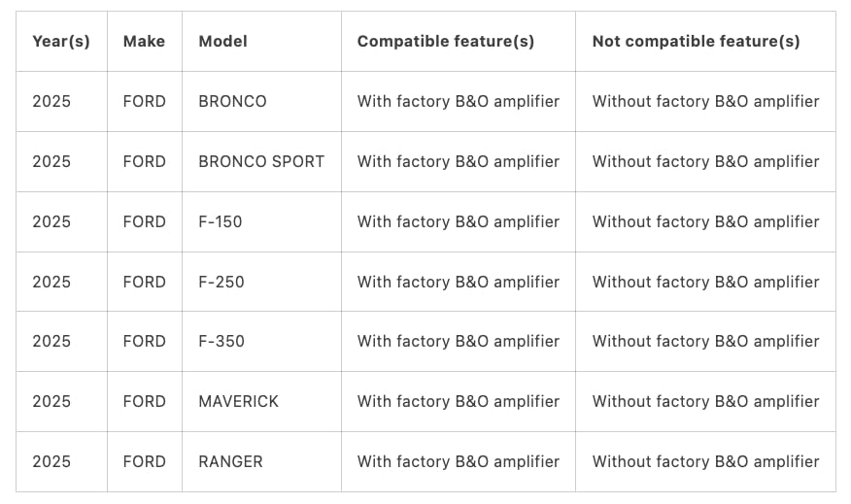The image size is (851, 504).
Task: Click compatible feature text in RANGER row
Action: coord(459,461)
